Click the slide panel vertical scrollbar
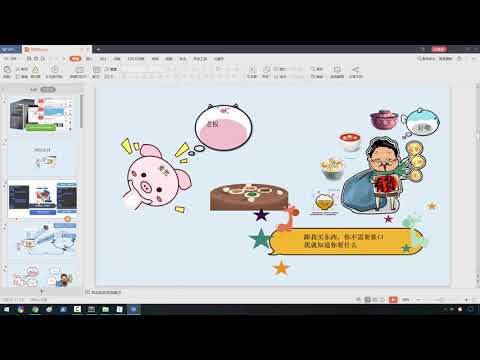 click(81, 111)
